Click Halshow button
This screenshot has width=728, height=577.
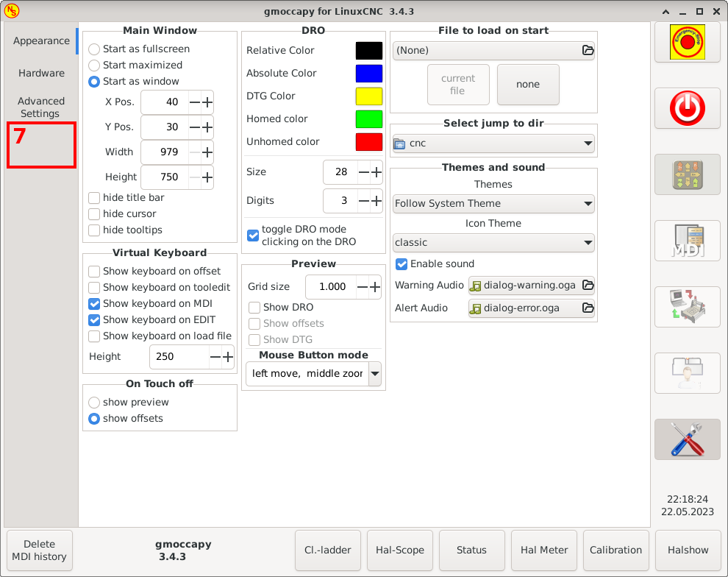688,551
